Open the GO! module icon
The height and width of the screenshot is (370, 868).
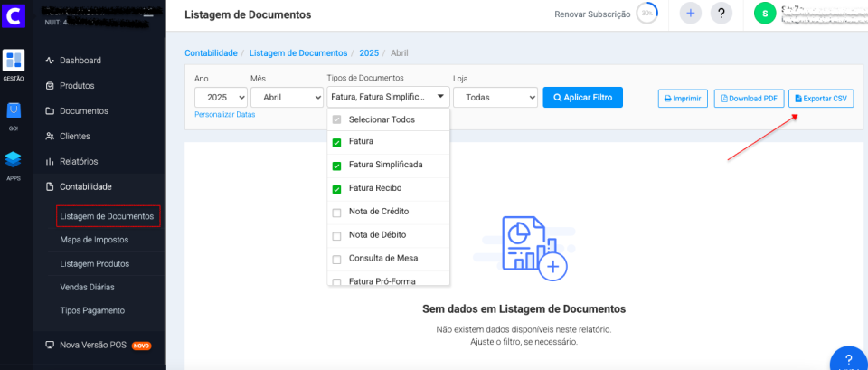14,111
